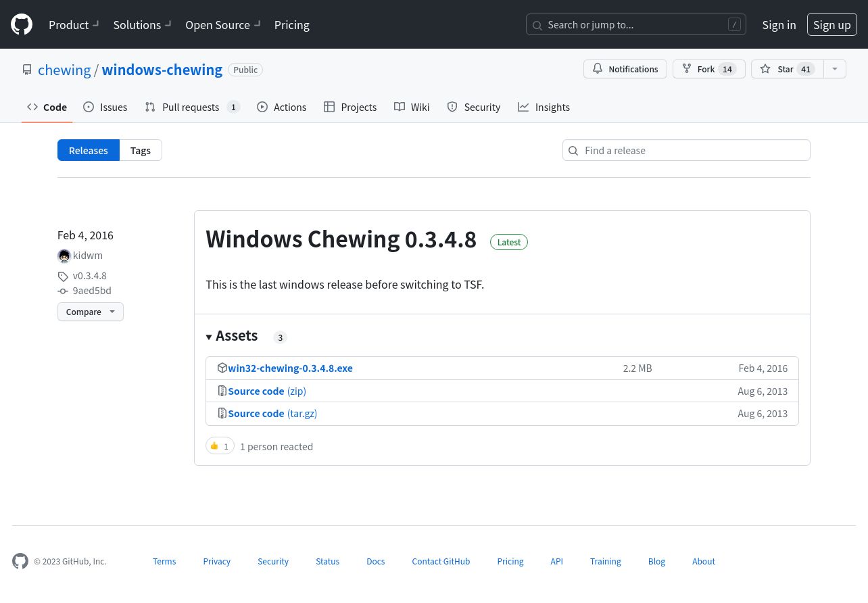
Task: Open the footer Training link
Action: point(606,561)
